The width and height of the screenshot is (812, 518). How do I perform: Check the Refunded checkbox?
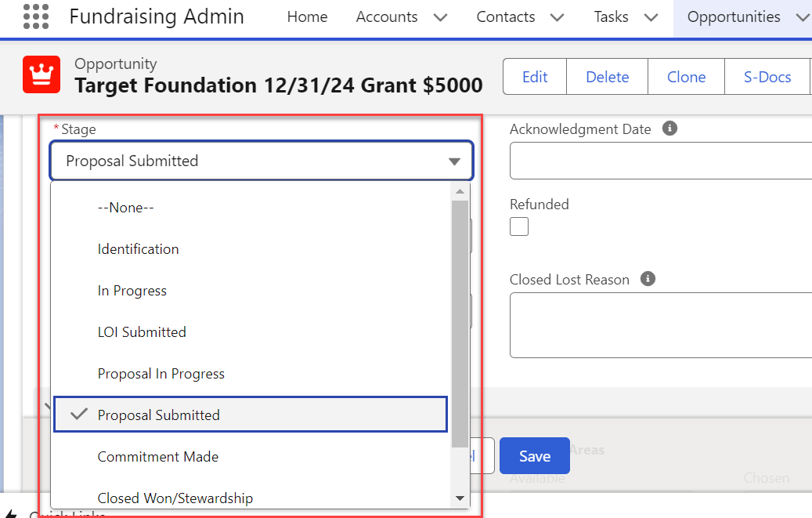coord(518,226)
